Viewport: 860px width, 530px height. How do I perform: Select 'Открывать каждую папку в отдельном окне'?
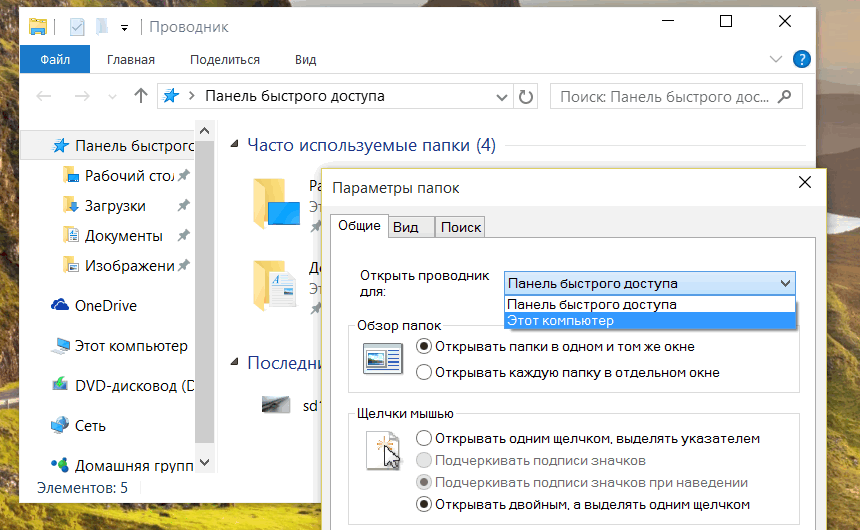(x=424, y=372)
